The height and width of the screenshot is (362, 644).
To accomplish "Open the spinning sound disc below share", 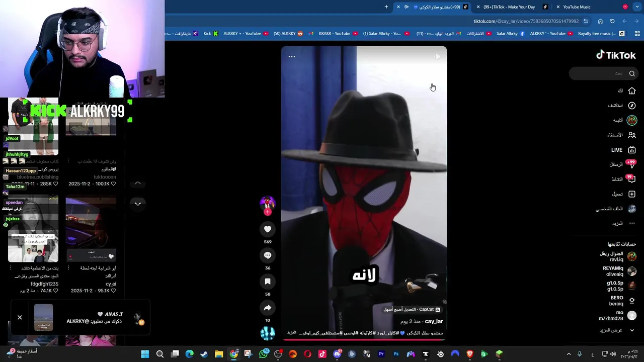I will click(x=268, y=333).
